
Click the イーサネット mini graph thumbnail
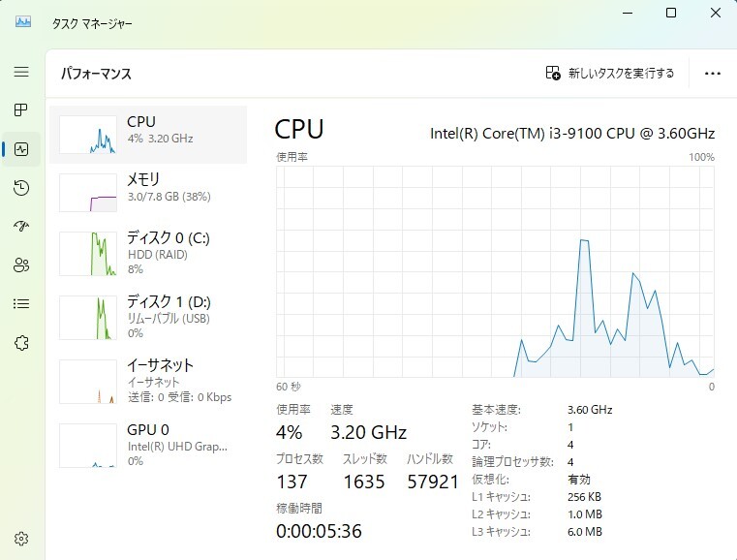(88, 382)
